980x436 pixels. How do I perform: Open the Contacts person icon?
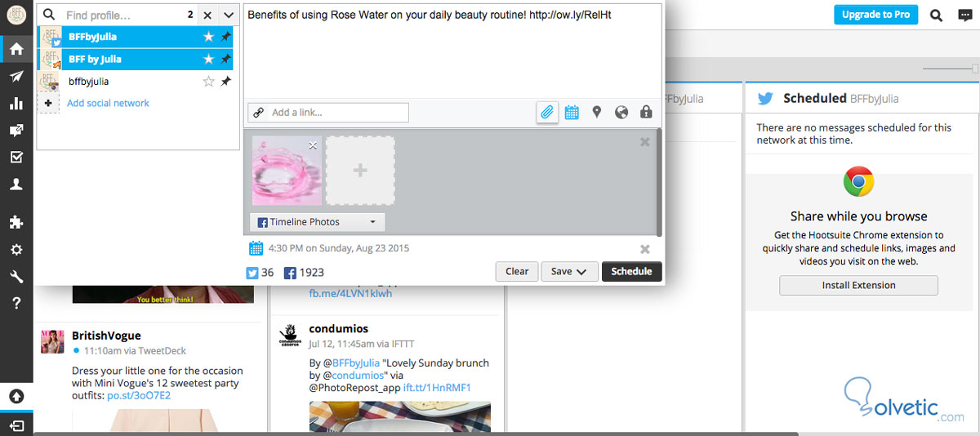pyautogui.click(x=16, y=185)
